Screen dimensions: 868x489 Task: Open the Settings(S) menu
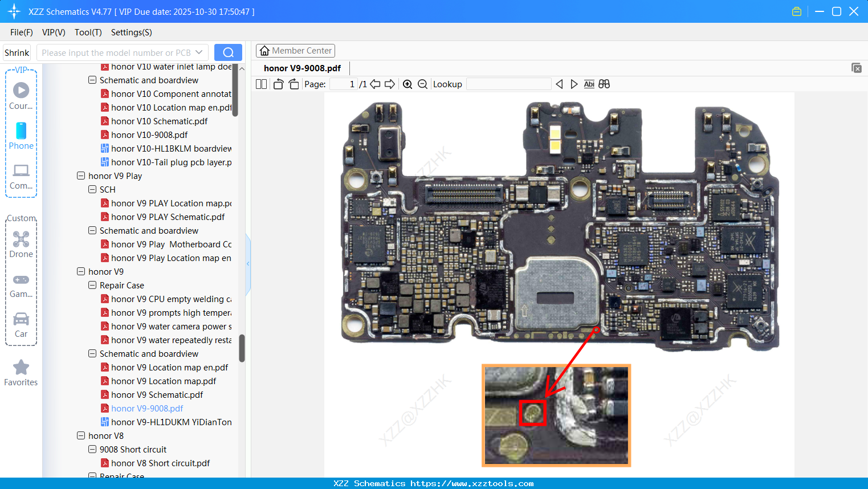point(132,32)
